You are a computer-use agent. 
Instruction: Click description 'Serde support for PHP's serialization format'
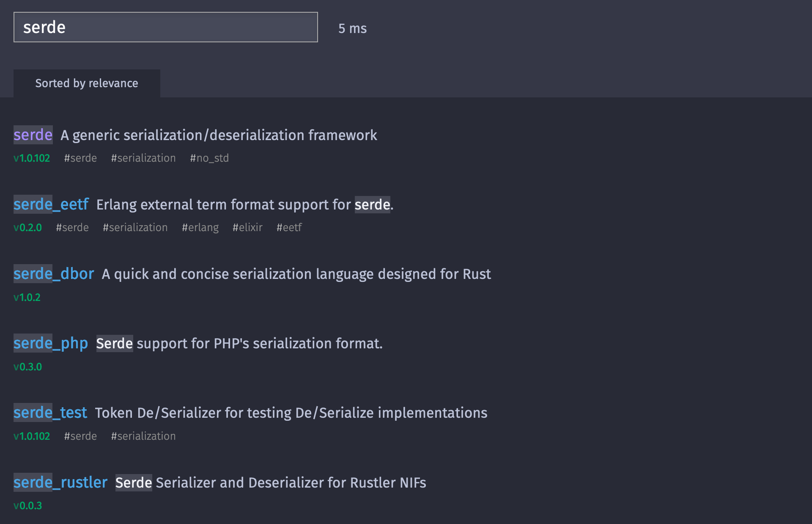click(239, 343)
